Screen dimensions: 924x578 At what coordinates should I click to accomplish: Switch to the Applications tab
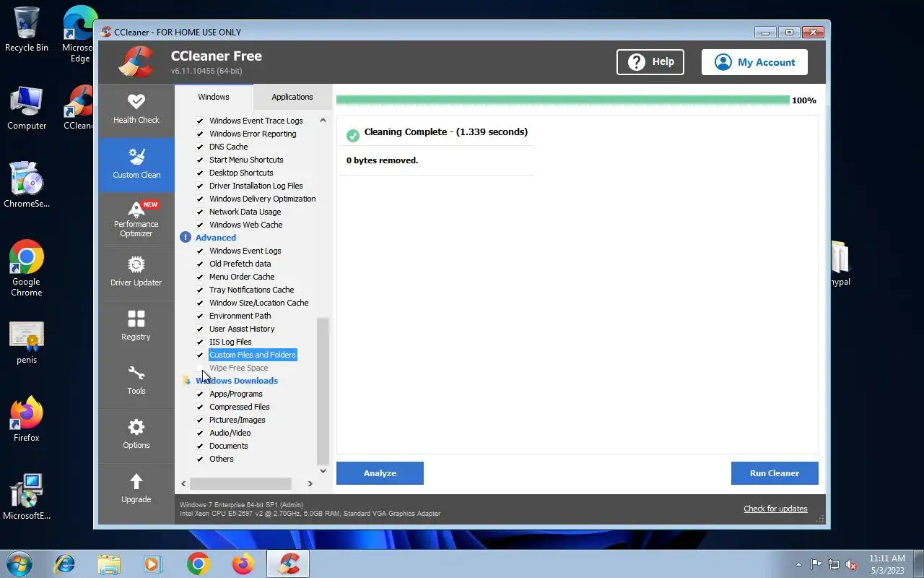click(292, 97)
